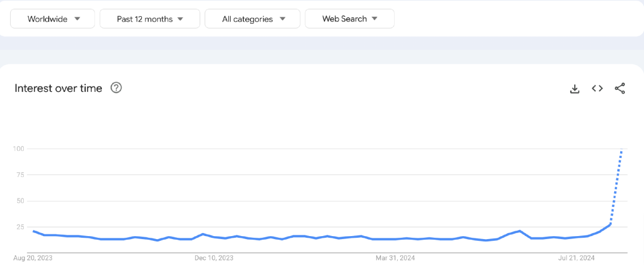Click the 100 y-axis label
The height and width of the screenshot is (279, 644).
(18, 148)
